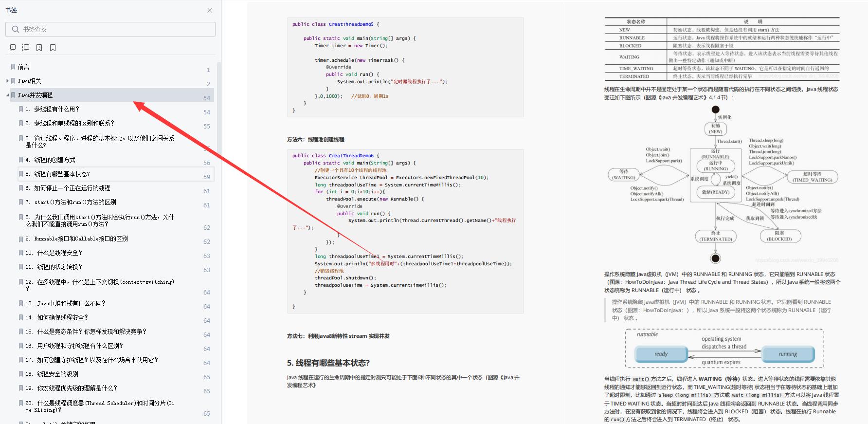Viewport: 868px width, 424px height.
Task: Open bookmark 20 about Thread Scheduler
Action: (100, 406)
